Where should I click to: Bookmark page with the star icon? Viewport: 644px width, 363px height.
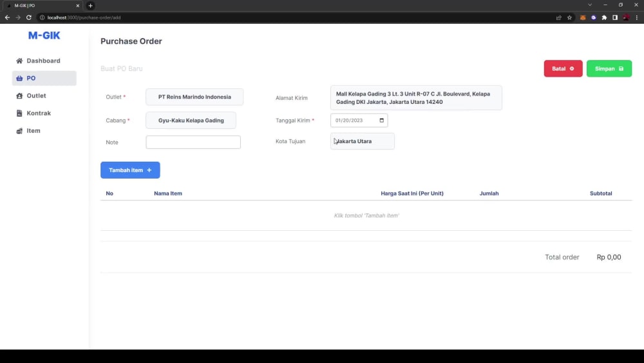point(569,17)
